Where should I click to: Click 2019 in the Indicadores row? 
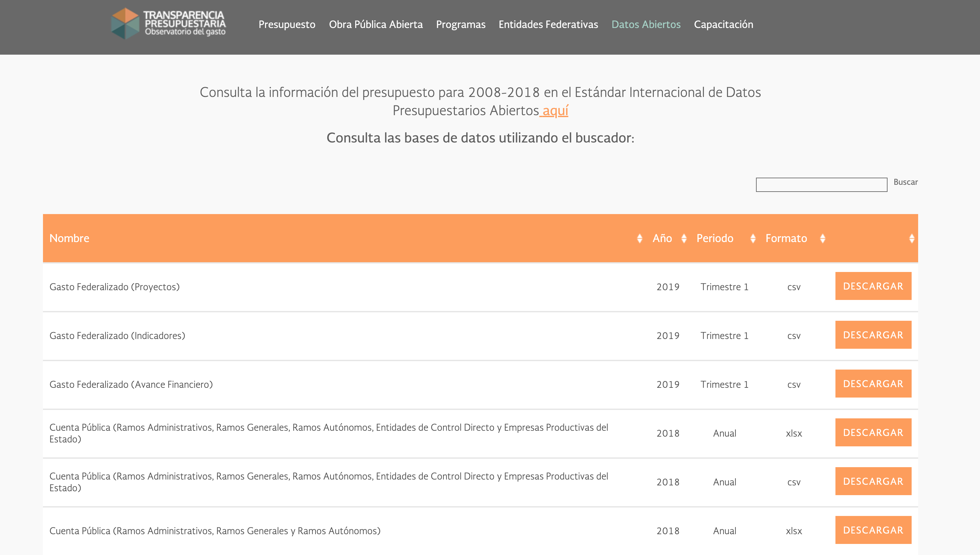[x=668, y=335]
